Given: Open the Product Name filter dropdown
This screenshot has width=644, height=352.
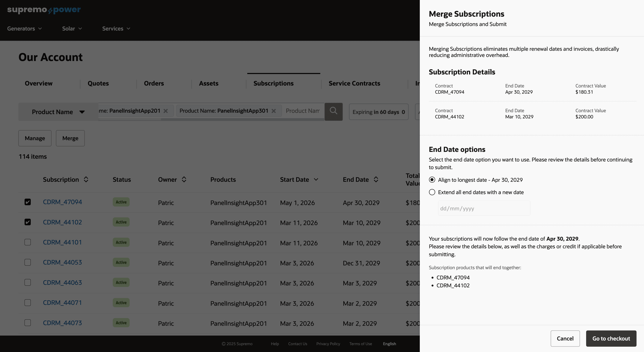Looking at the screenshot, I should [58, 112].
